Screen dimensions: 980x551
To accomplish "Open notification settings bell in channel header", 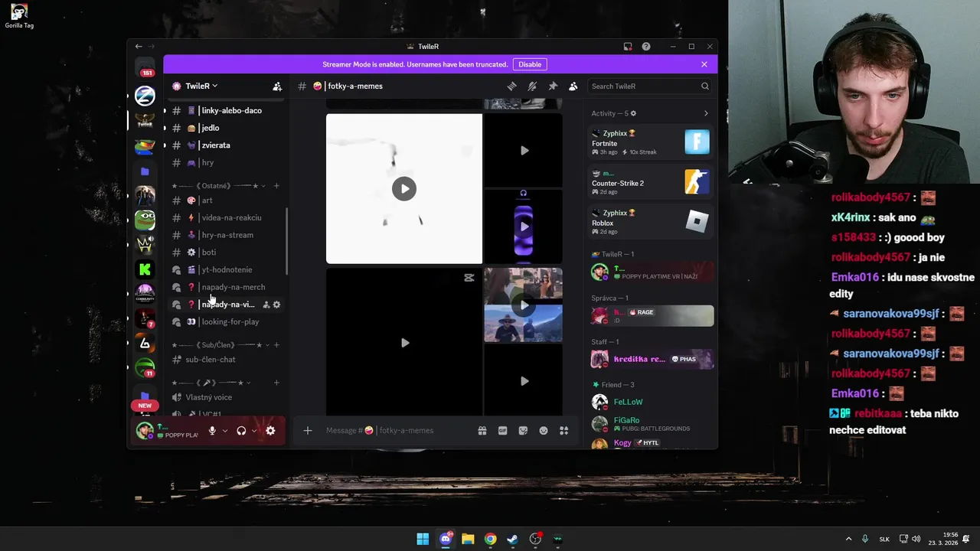I will click(532, 86).
